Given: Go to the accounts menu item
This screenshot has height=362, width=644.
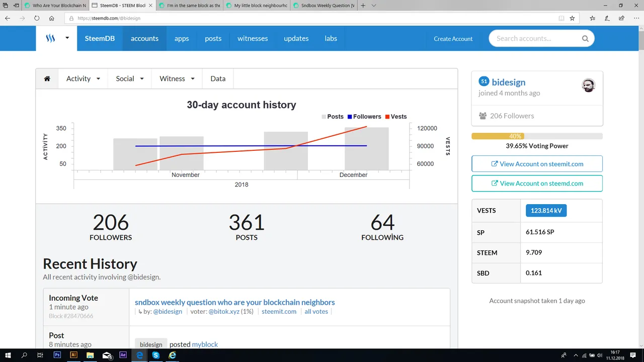Looking at the screenshot, I should [144, 38].
